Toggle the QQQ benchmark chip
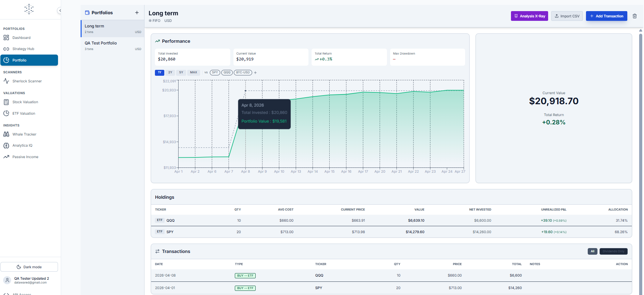 [227, 73]
